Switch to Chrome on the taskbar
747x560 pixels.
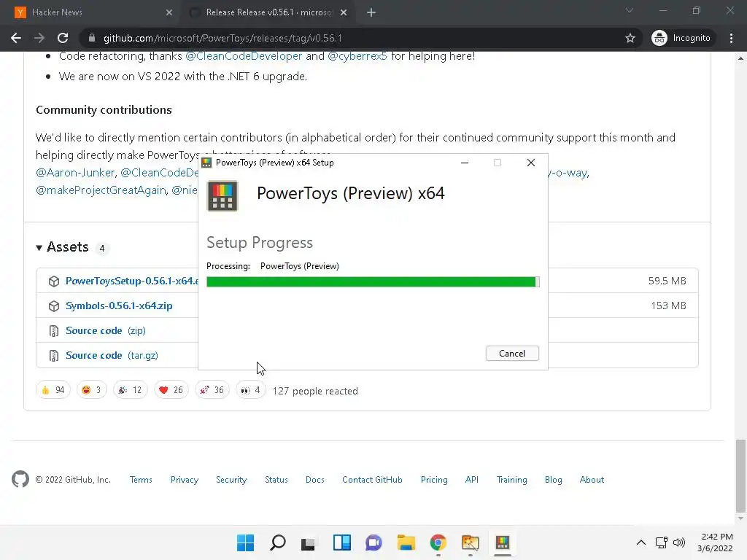(438, 542)
